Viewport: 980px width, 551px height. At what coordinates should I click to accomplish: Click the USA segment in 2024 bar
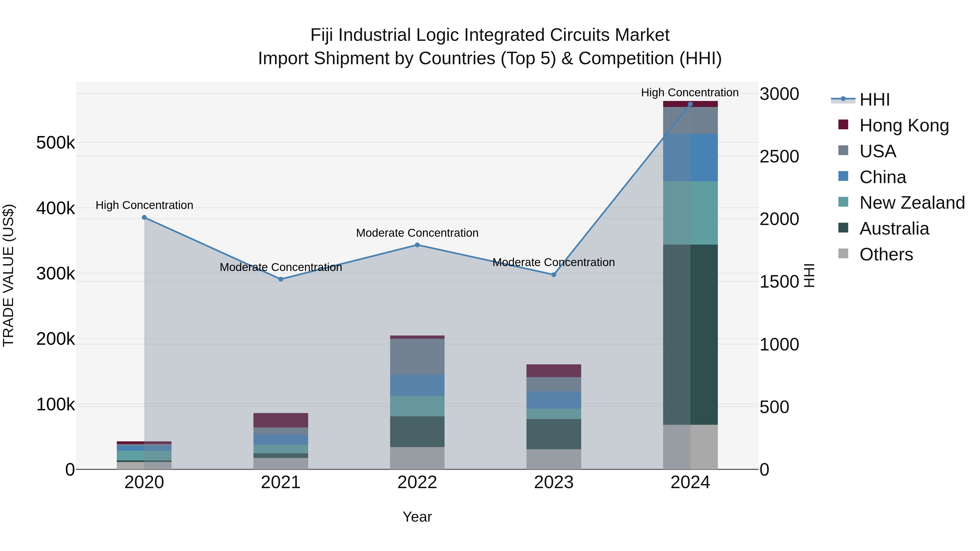(x=690, y=121)
